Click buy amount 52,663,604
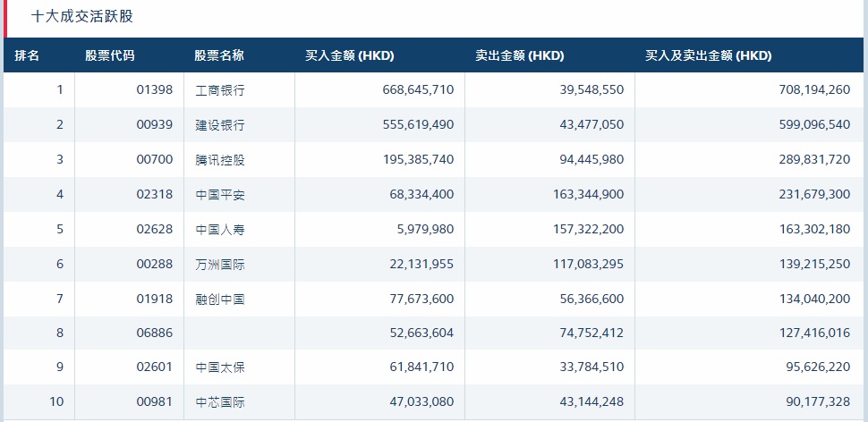This screenshot has height=422, width=868. click(x=421, y=333)
